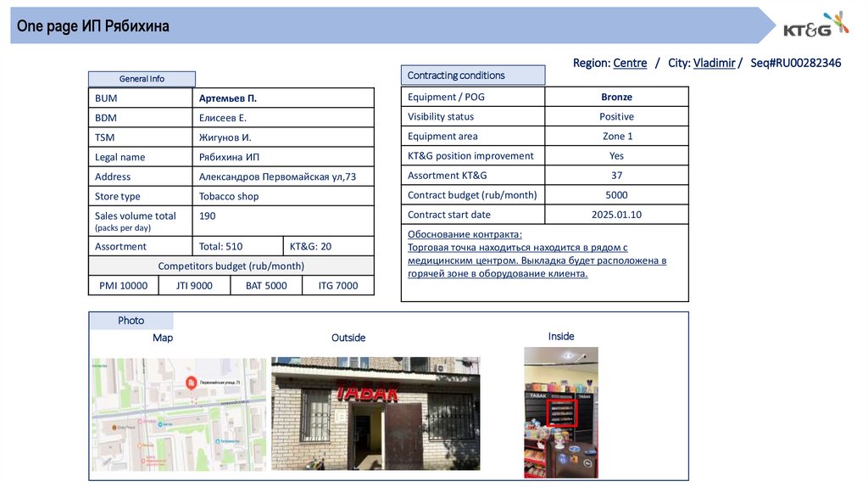Click the Photo section label
Screen dimensions: 868x487
click(x=131, y=320)
